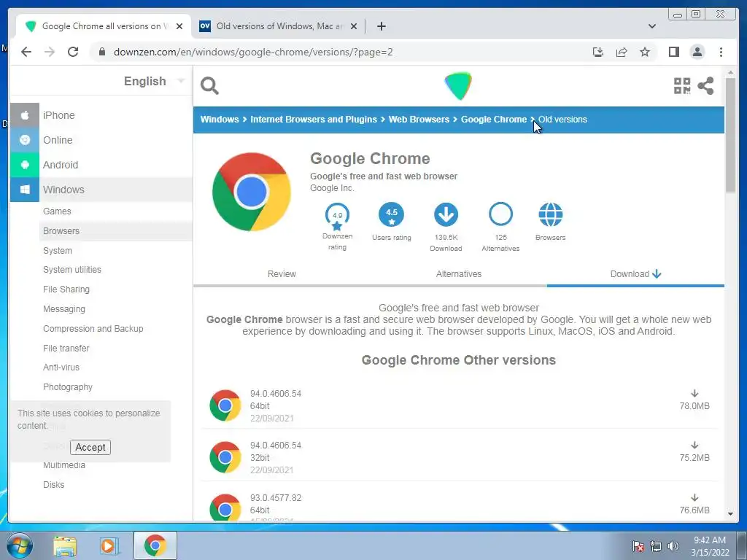Viewport: 747px width, 560px height.
Task: Click the browser back arrow
Action: pos(26,52)
